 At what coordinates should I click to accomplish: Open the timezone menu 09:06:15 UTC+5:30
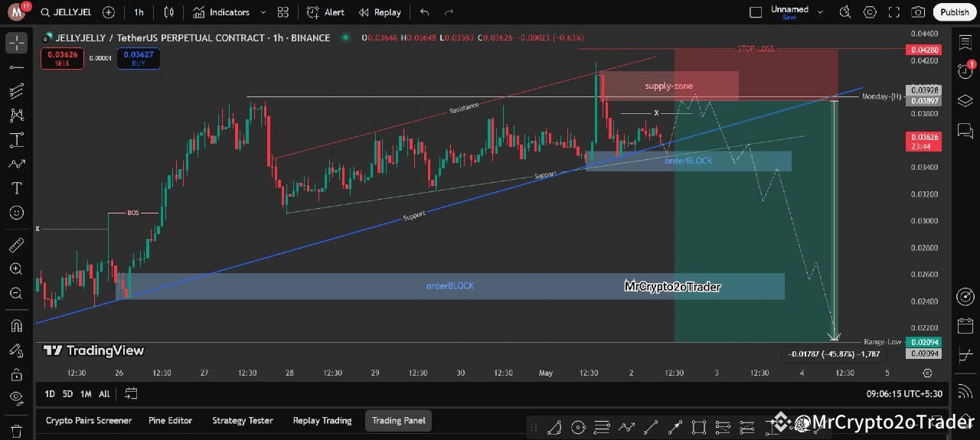(x=904, y=394)
